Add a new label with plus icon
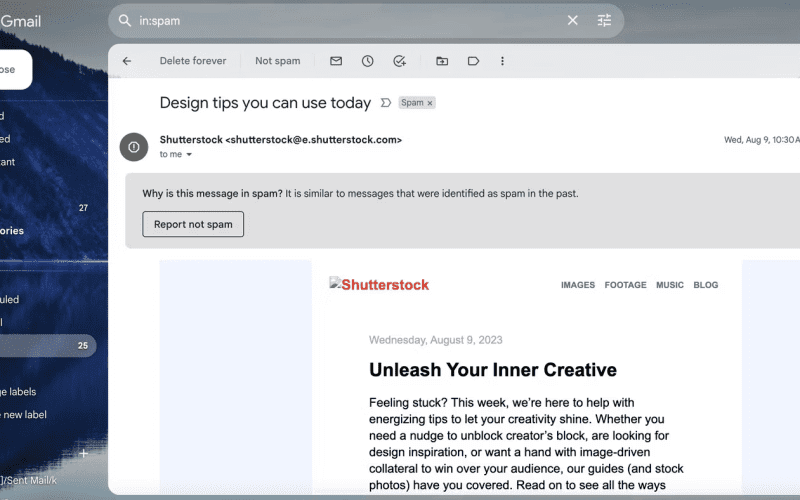Viewport: 800px width, 500px height. point(84,453)
